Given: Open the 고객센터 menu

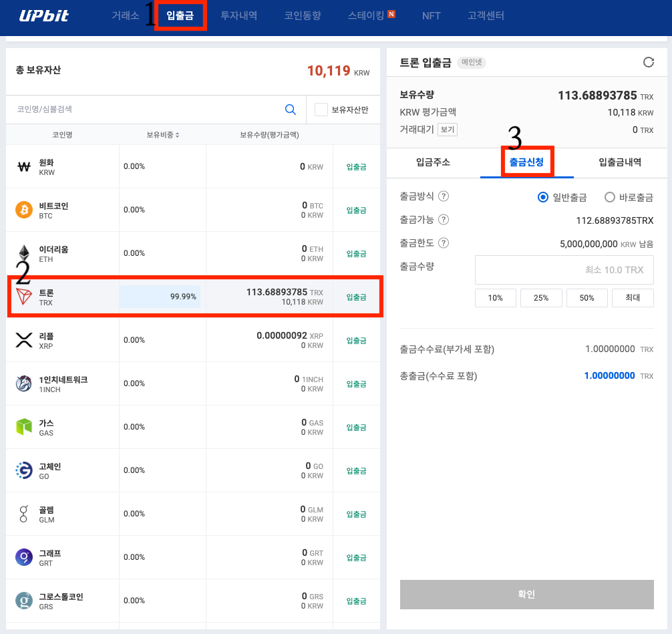Looking at the screenshot, I should (x=486, y=16).
